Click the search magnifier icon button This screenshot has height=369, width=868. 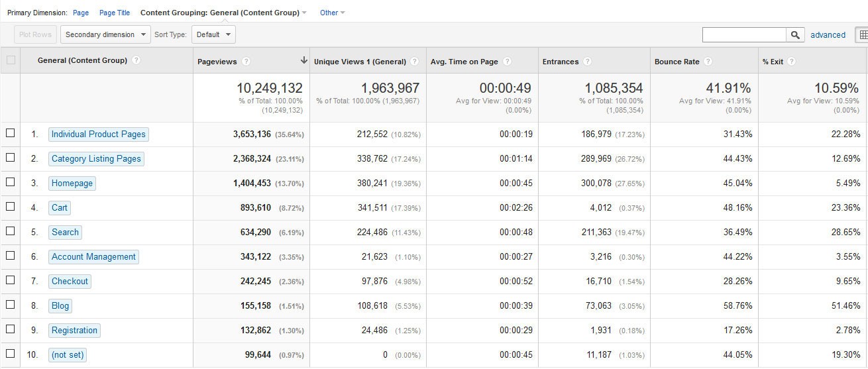(795, 34)
